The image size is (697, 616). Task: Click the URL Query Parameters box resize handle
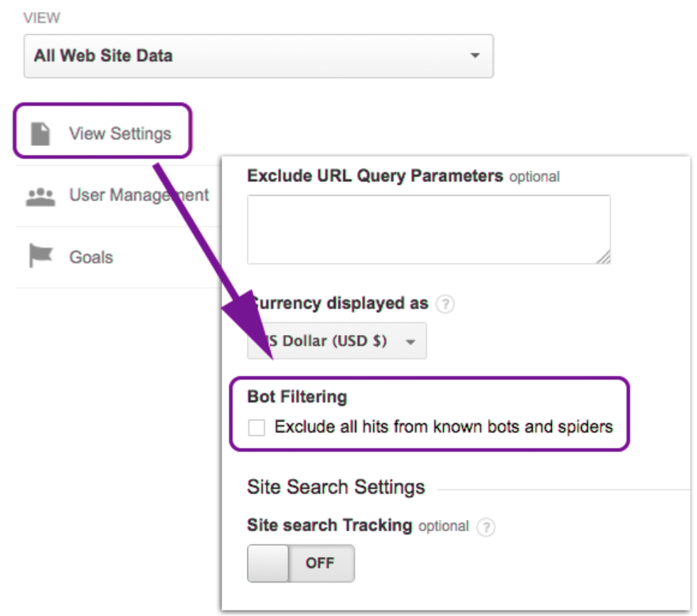pos(602,257)
